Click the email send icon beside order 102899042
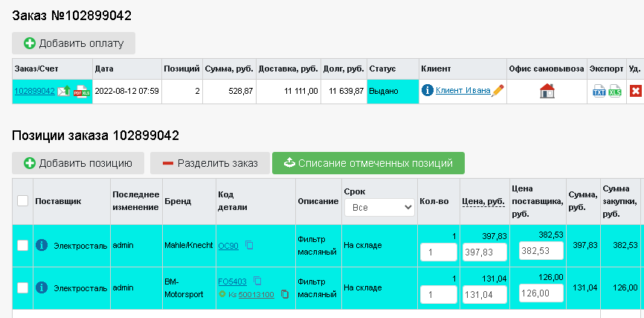The width and height of the screenshot is (644, 318). [x=64, y=91]
